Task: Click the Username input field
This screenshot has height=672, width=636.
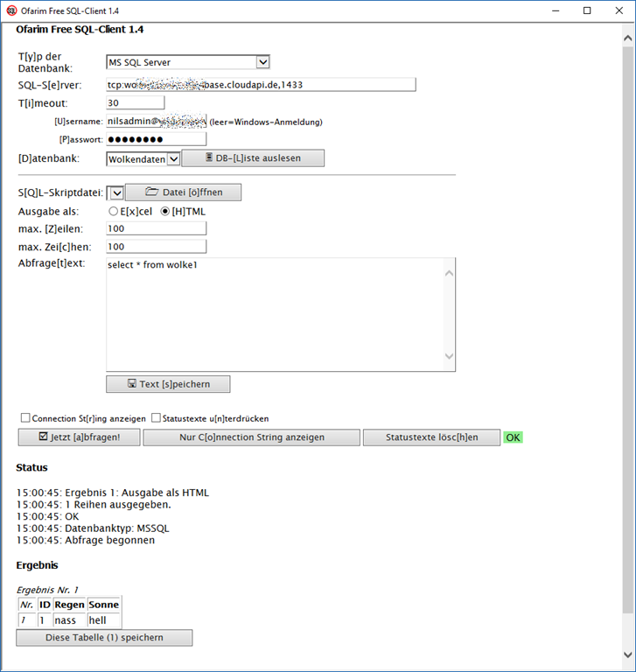Action: [157, 121]
